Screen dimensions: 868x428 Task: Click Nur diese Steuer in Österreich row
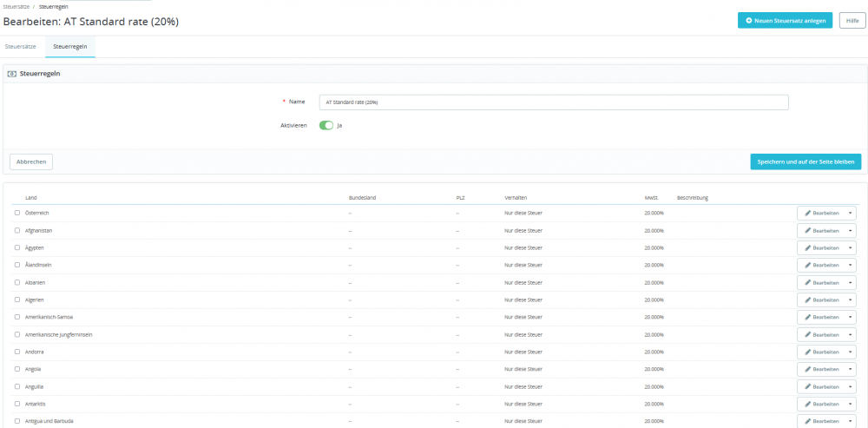(523, 214)
